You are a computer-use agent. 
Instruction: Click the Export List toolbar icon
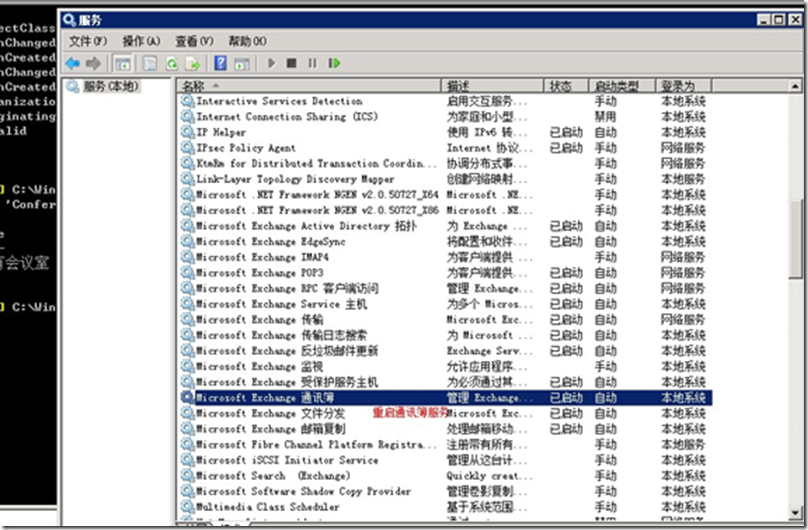pos(193,63)
